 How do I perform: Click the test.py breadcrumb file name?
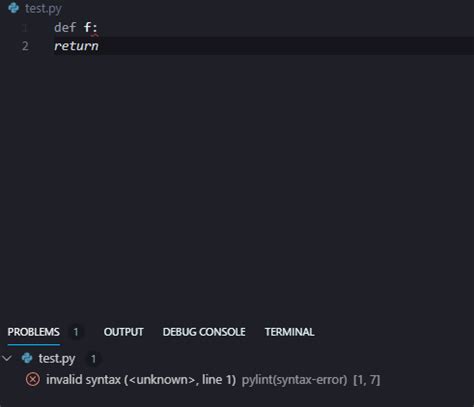pos(43,8)
